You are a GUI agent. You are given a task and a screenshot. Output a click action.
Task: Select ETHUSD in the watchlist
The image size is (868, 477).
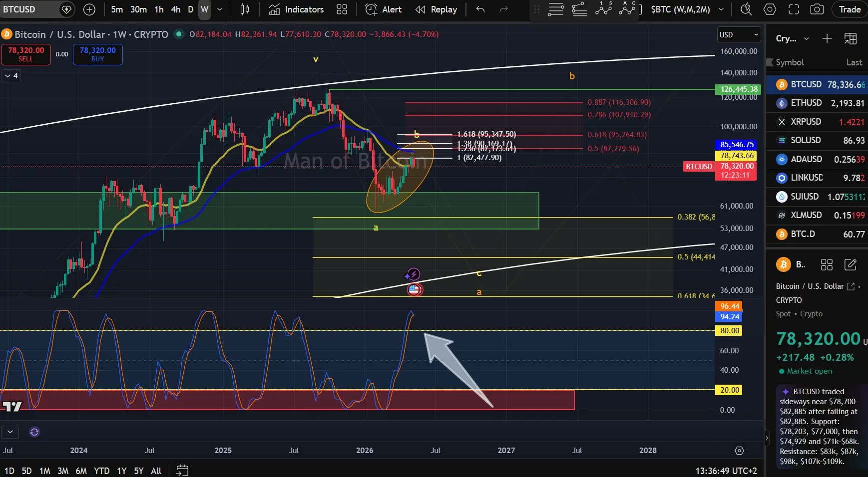pos(817,103)
